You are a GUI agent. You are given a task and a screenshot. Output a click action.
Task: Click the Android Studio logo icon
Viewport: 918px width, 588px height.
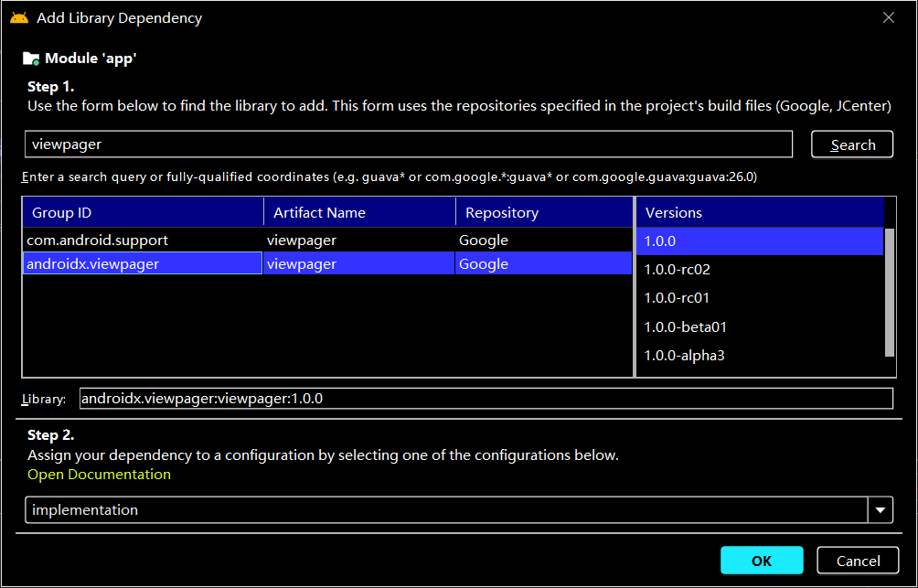[19, 18]
